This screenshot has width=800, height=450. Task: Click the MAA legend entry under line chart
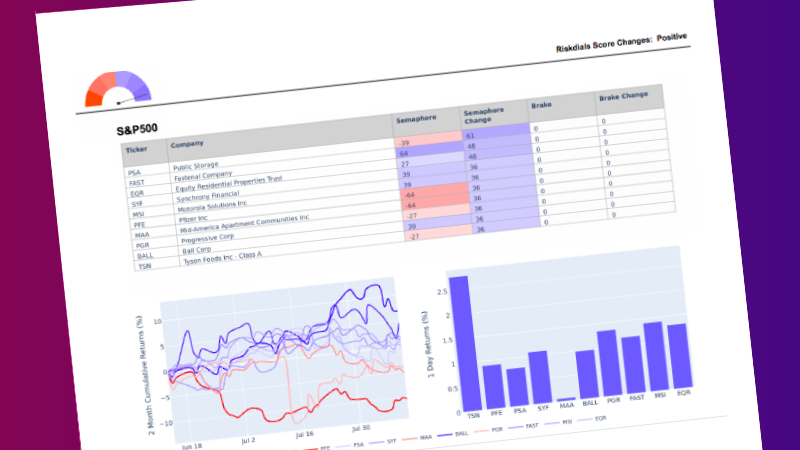(417, 438)
